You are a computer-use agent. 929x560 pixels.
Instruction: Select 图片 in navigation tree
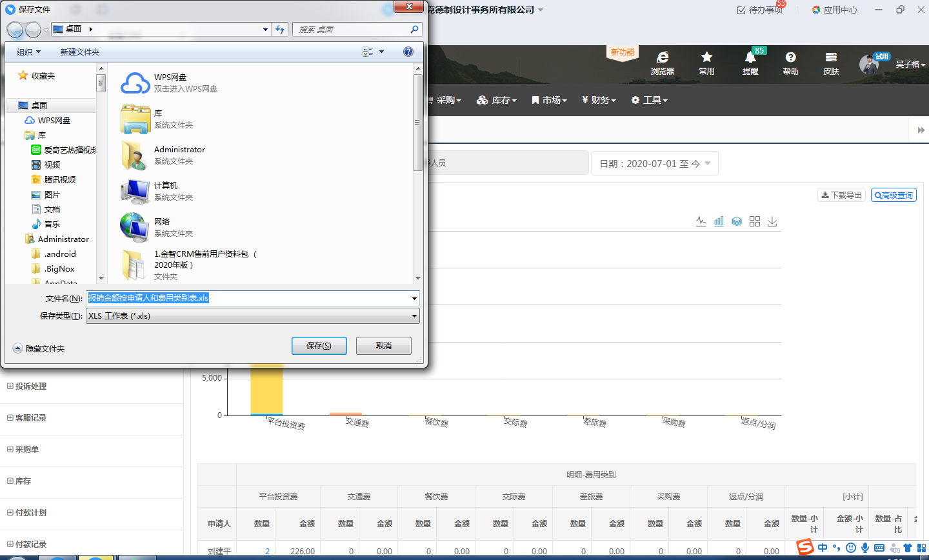[x=46, y=194]
